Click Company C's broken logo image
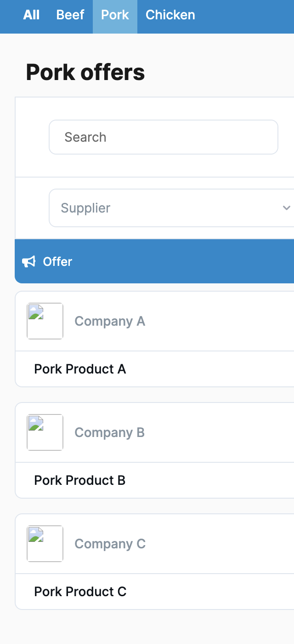This screenshot has height=644, width=294. pyautogui.click(x=45, y=544)
